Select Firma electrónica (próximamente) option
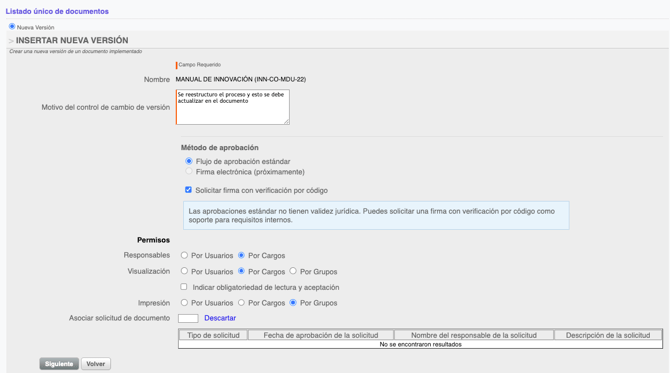 tap(189, 171)
